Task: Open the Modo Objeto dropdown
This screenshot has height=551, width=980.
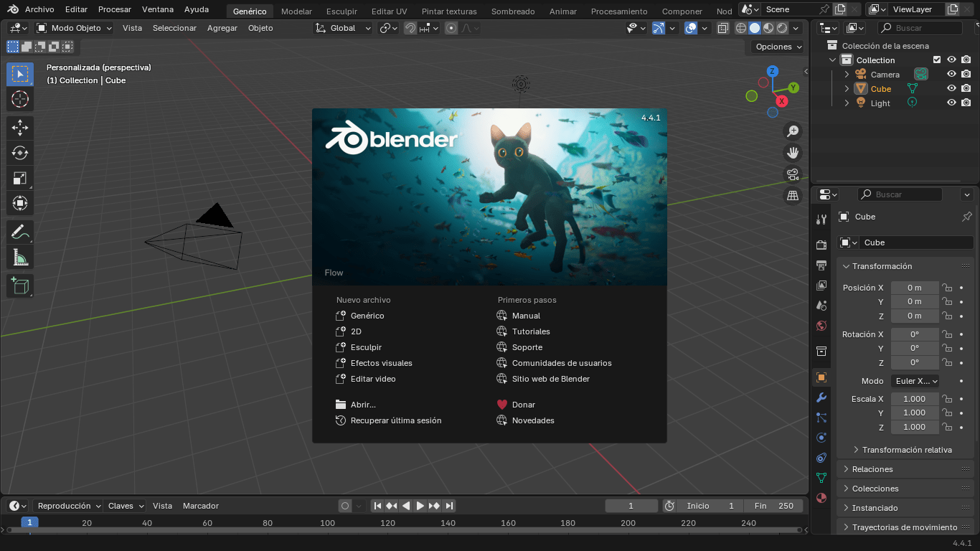Action: (x=74, y=28)
